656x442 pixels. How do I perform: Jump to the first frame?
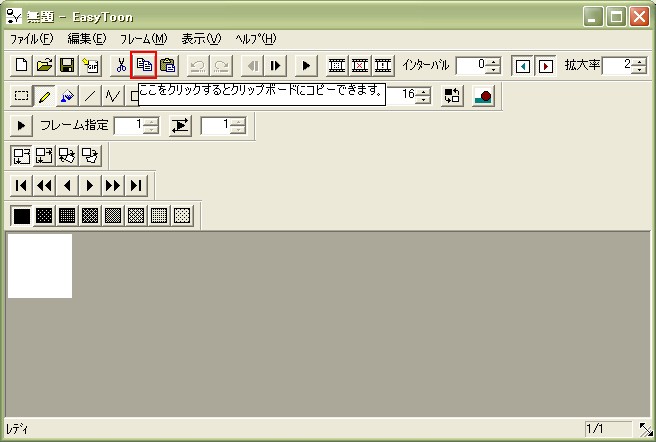[x=21, y=185]
